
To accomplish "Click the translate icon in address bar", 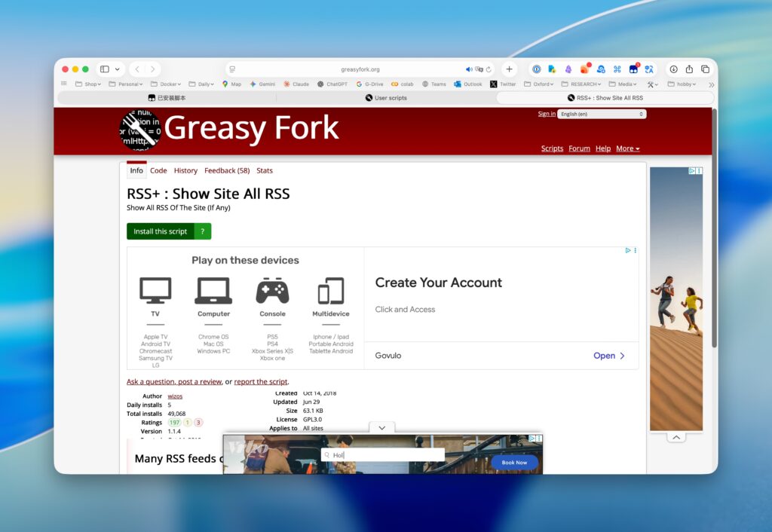I will coord(479,69).
